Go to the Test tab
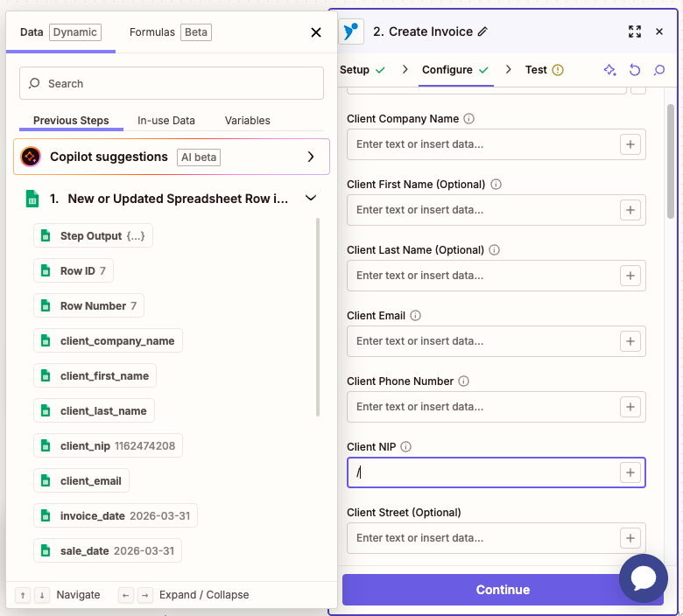Viewport: 683px width, 616px height. (544, 70)
